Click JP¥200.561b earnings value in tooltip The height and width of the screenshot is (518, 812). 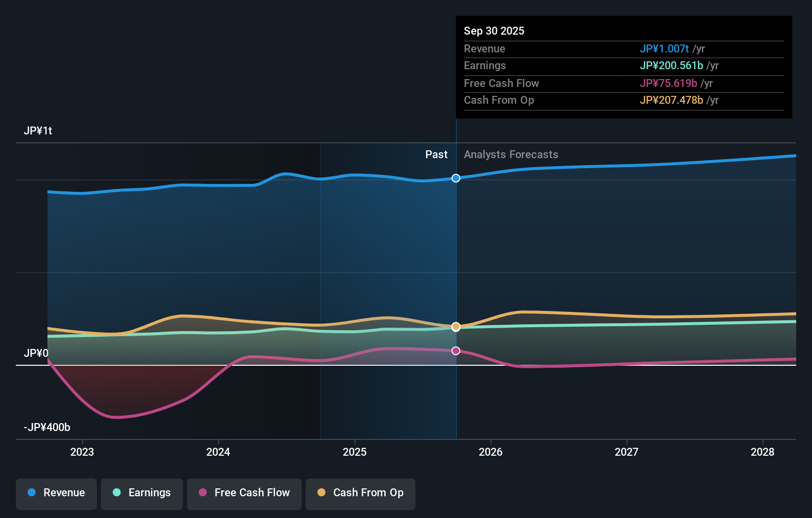pyautogui.click(x=672, y=65)
